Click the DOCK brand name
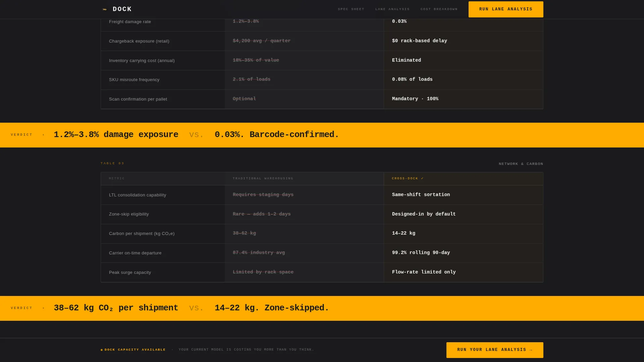Screen dimensions: 644x362 122,9
